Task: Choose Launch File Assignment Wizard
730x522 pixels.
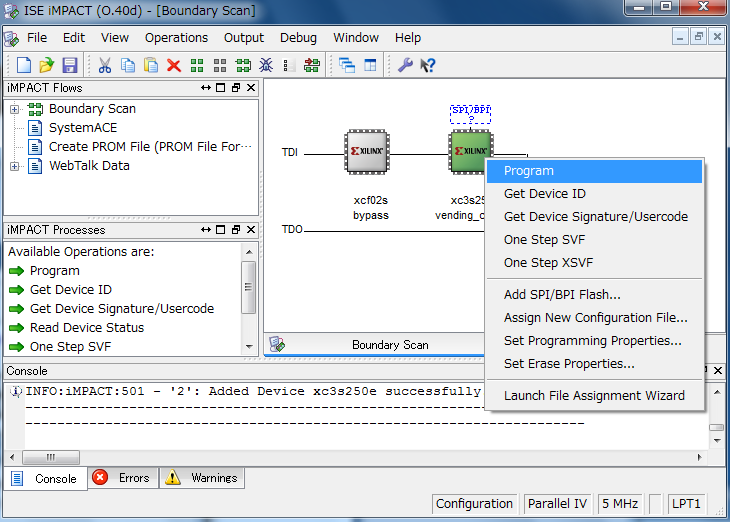Action: pos(594,396)
